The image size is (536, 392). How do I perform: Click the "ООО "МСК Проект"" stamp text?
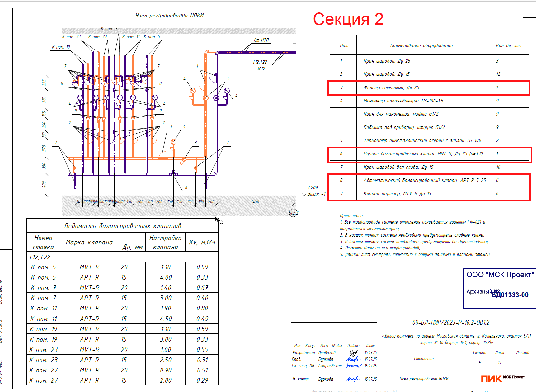(500, 275)
